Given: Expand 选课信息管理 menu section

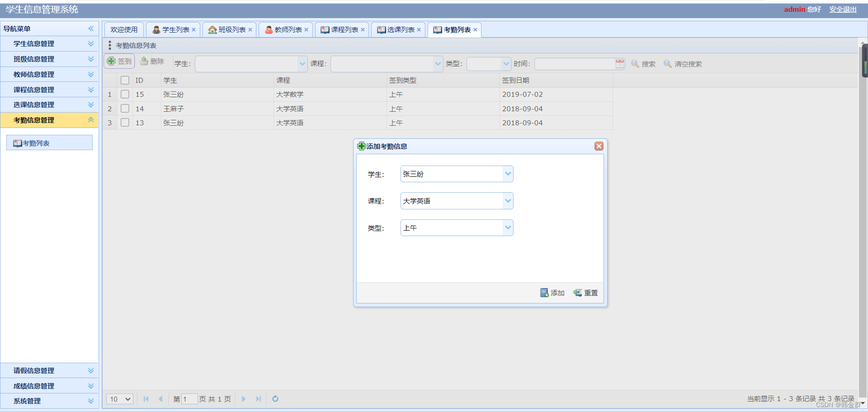Looking at the screenshot, I should pyautogui.click(x=49, y=105).
